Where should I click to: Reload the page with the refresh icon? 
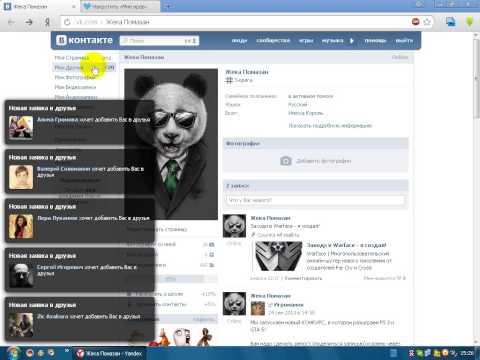coord(67,22)
